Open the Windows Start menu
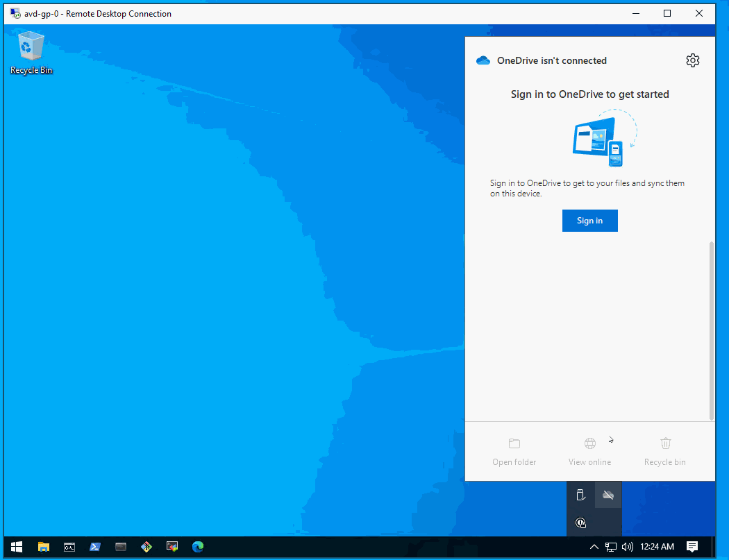Viewport: 729px width, 560px height. (17, 547)
